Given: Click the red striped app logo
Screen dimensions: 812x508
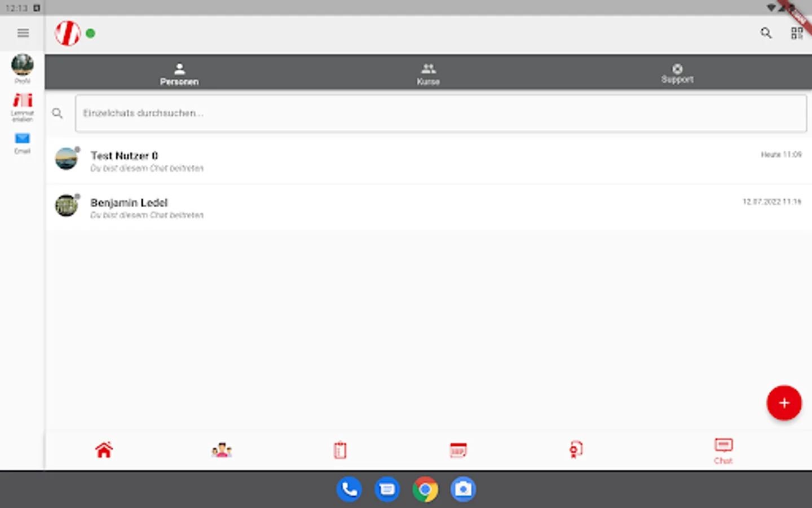Looking at the screenshot, I should coord(68,33).
